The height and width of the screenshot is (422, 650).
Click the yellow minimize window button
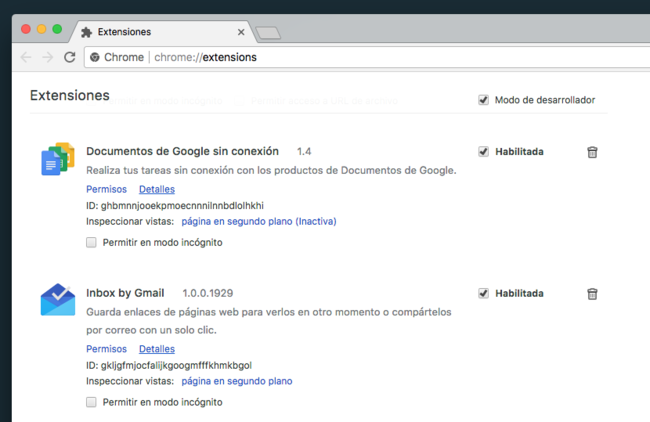[x=41, y=29]
